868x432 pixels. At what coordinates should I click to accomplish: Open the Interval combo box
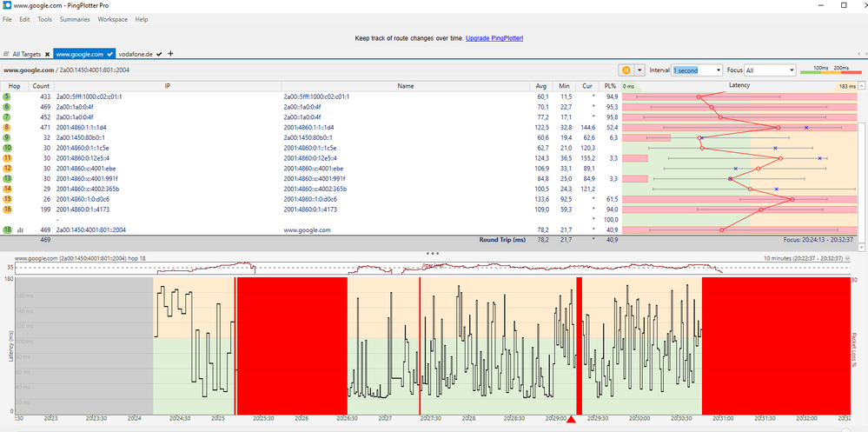coord(697,70)
